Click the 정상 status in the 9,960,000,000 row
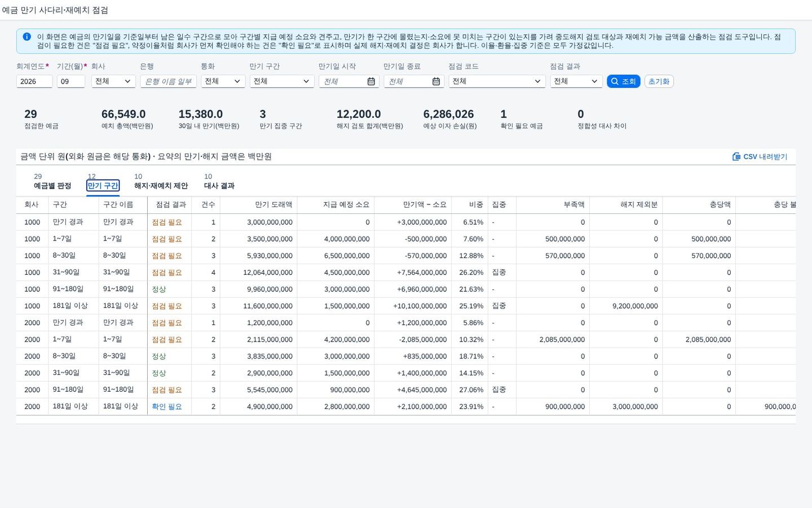The width and height of the screenshot is (812, 508). click(x=159, y=289)
